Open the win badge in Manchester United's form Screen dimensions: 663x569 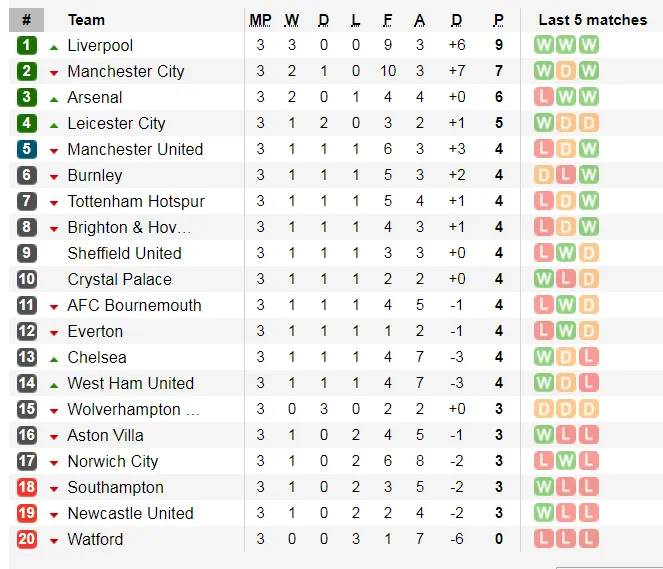tap(588, 149)
